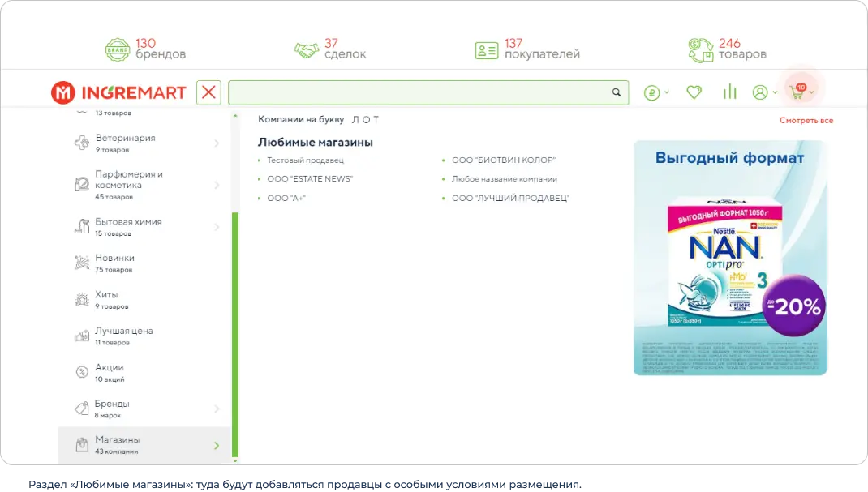868x492 pixels.
Task: Open the ruble currency selector
Action: tap(656, 92)
